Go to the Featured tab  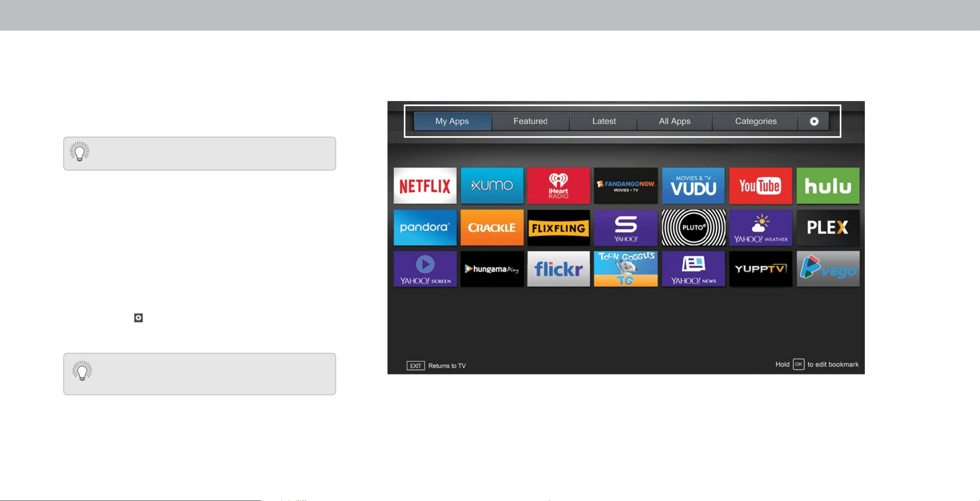coord(530,121)
